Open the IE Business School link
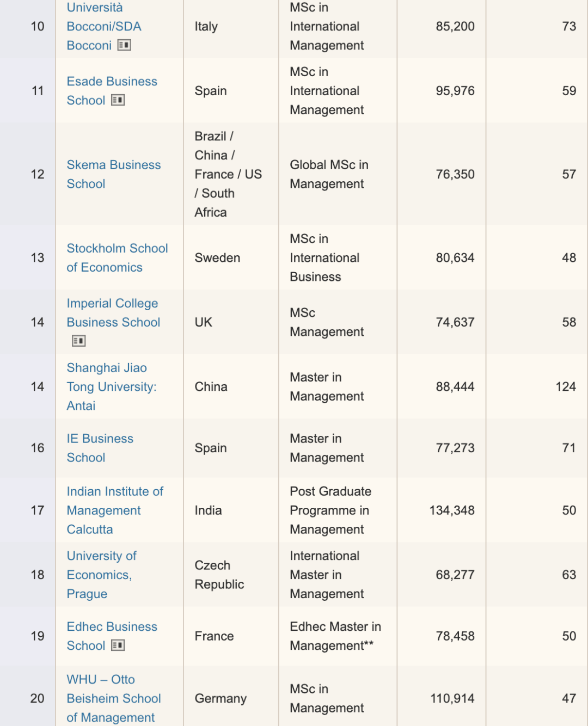This screenshot has width=588, height=726. (100, 448)
